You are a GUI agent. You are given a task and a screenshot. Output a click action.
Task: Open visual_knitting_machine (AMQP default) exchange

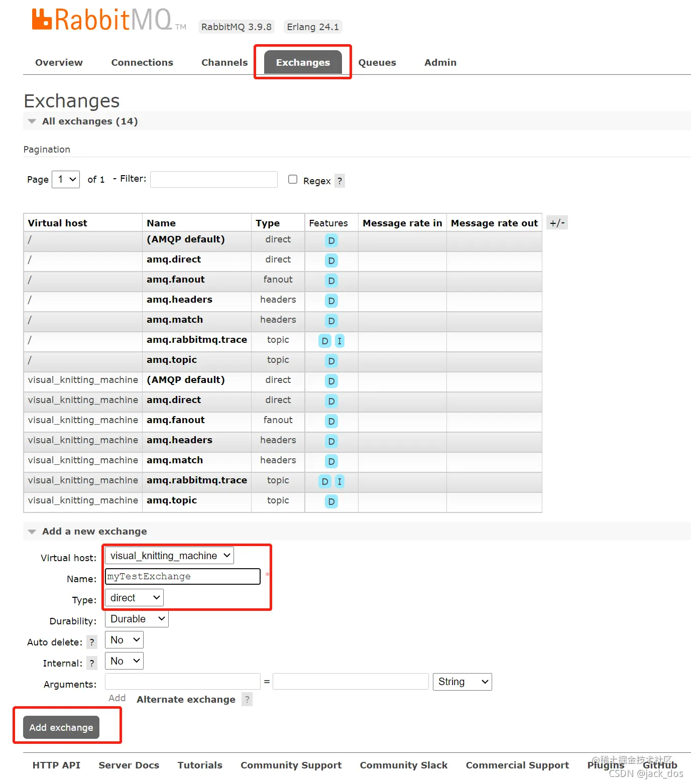[186, 380]
